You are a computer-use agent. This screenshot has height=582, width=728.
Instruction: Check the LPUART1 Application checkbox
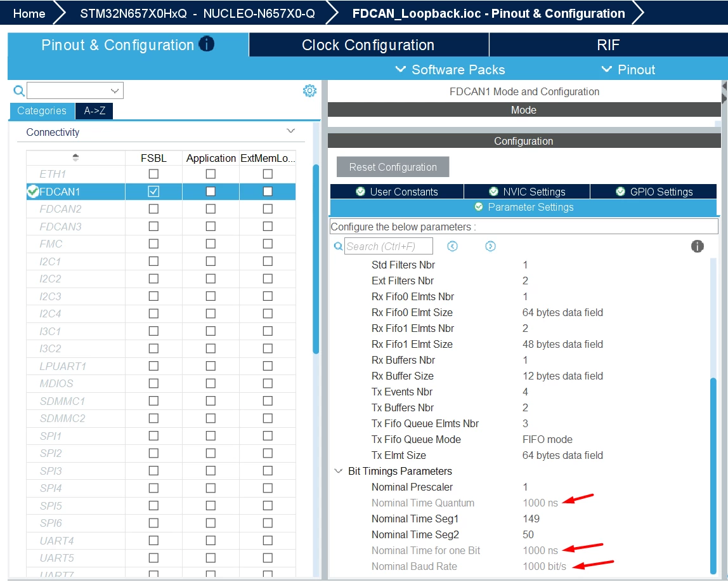click(x=211, y=366)
